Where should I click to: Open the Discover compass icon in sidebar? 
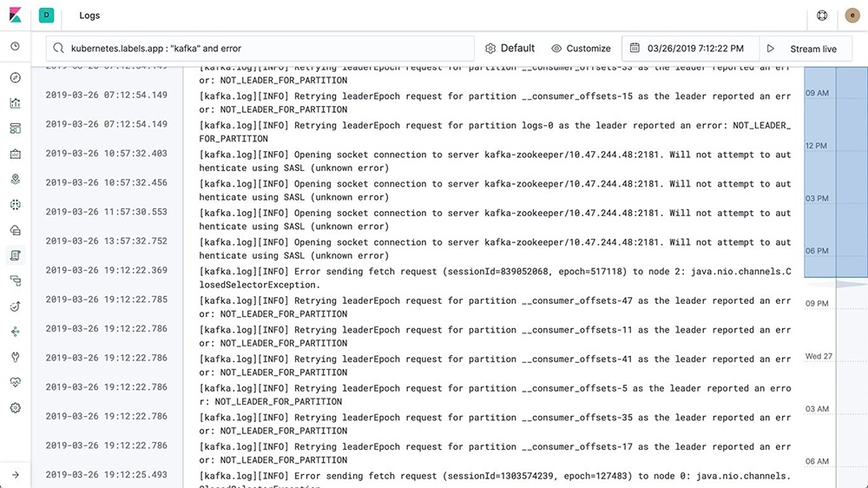coord(15,77)
